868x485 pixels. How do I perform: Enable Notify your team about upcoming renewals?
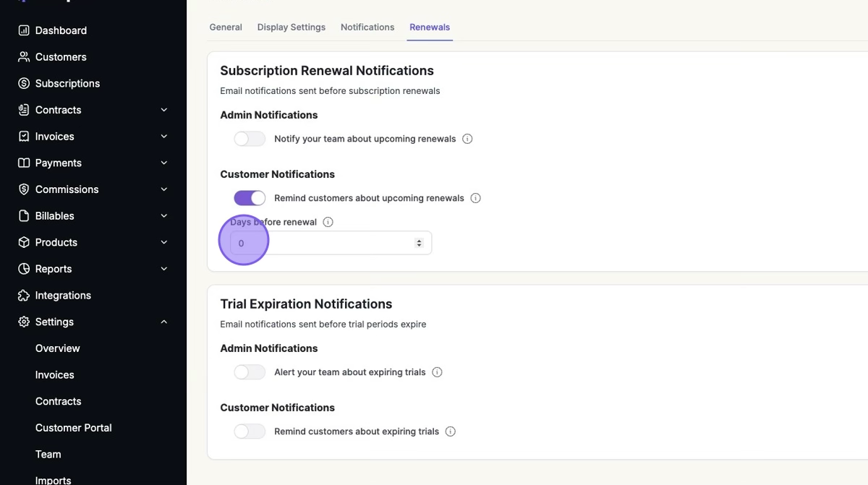point(250,139)
